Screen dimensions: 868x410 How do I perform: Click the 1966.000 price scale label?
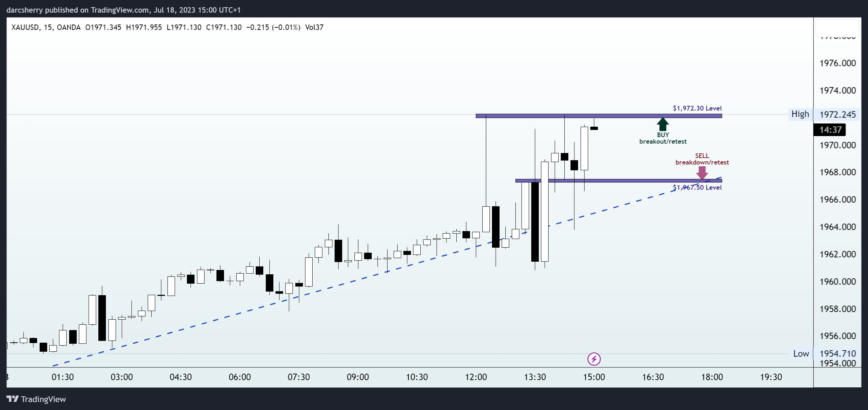tap(838, 200)
